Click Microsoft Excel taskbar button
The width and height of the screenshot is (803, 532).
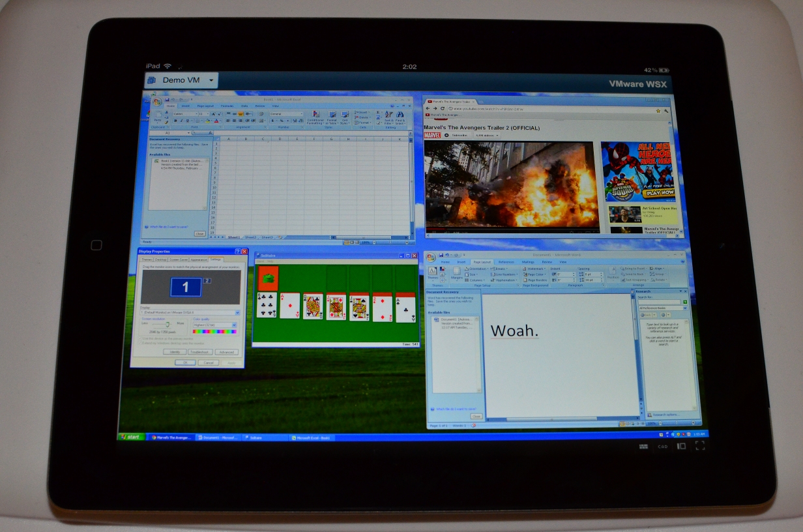pos(313,438)
